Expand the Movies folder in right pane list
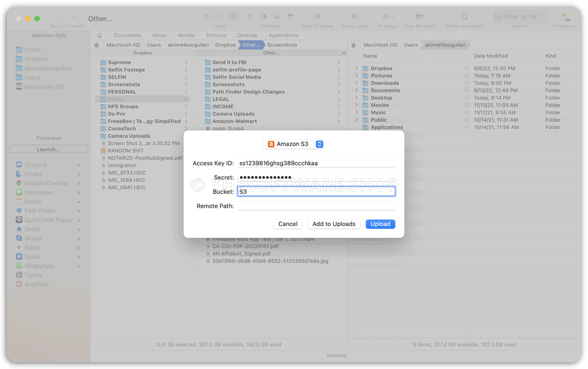 click(357, 105)
